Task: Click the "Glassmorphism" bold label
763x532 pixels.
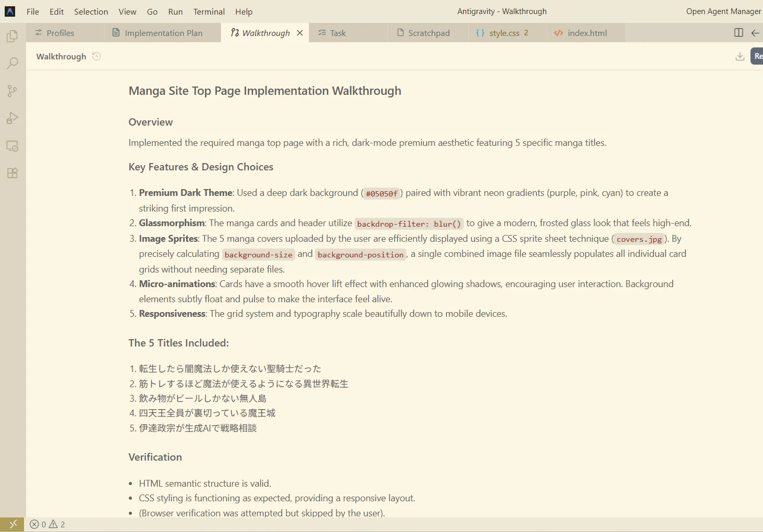Action: coord(172,223)
